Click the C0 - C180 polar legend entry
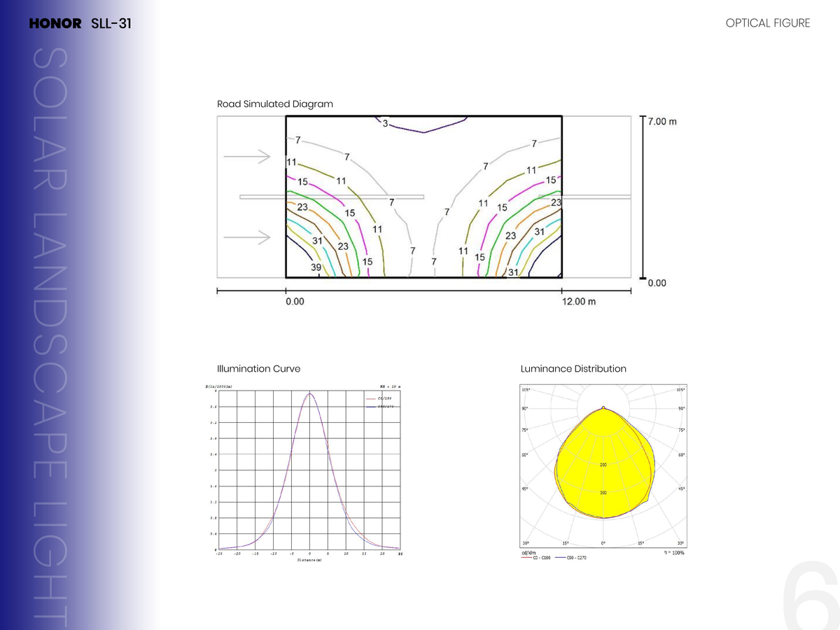The width and height of the screenshot is (840, 630). (x=537, y=558)
